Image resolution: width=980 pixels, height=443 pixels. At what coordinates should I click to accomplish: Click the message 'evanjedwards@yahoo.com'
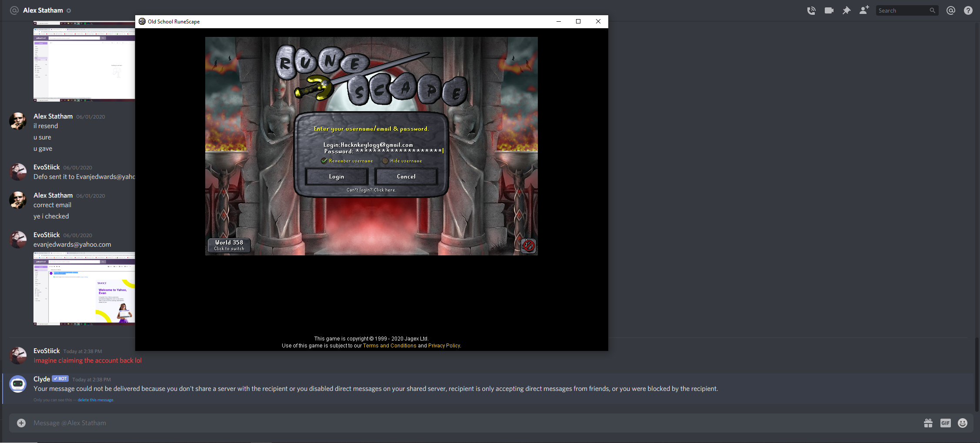(72, 245)
